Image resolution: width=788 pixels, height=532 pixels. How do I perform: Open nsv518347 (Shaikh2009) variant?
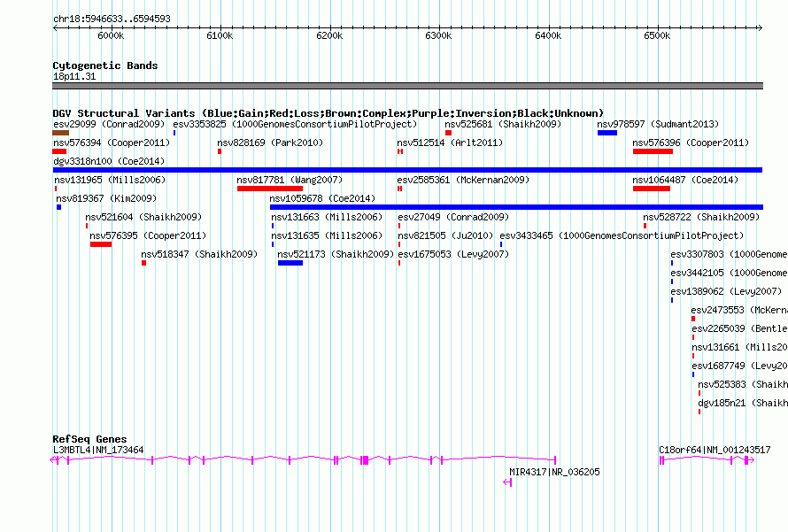[199, 254]
